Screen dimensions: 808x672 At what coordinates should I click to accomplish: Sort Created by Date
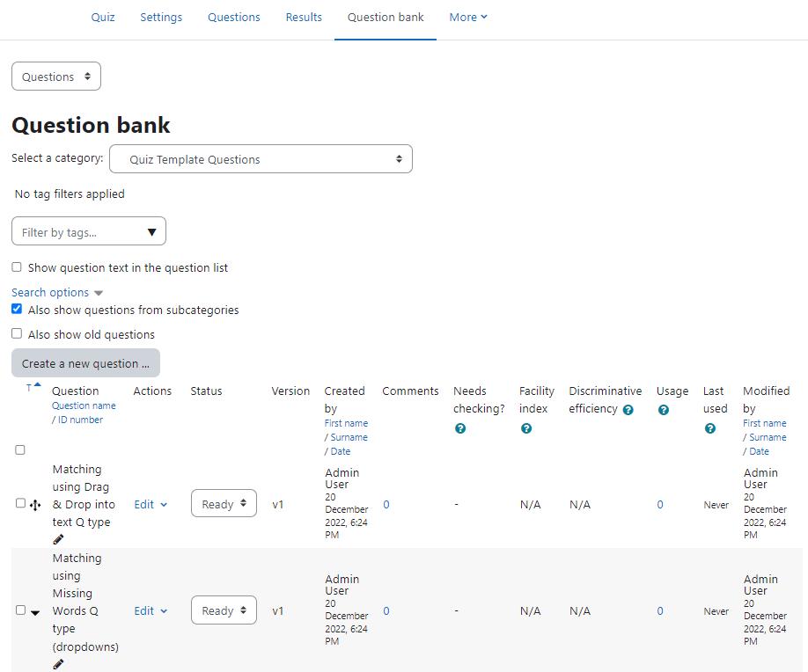(x=341, y=451)
